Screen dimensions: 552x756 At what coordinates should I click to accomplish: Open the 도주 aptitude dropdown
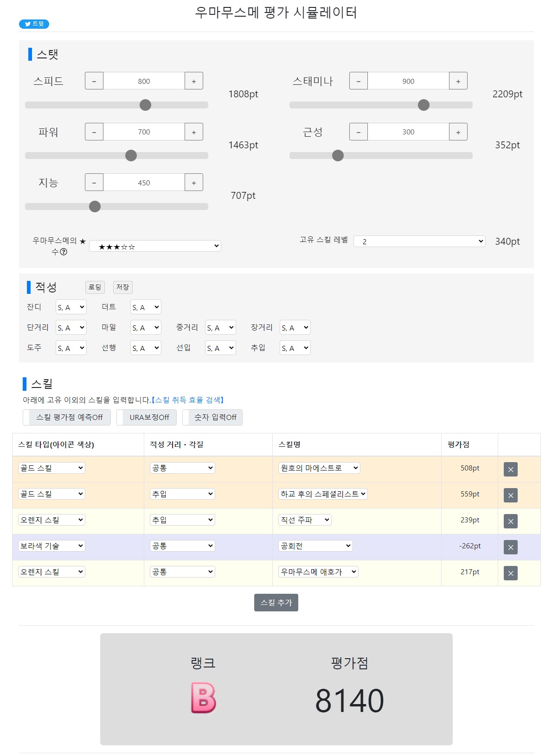coord(71,348)
